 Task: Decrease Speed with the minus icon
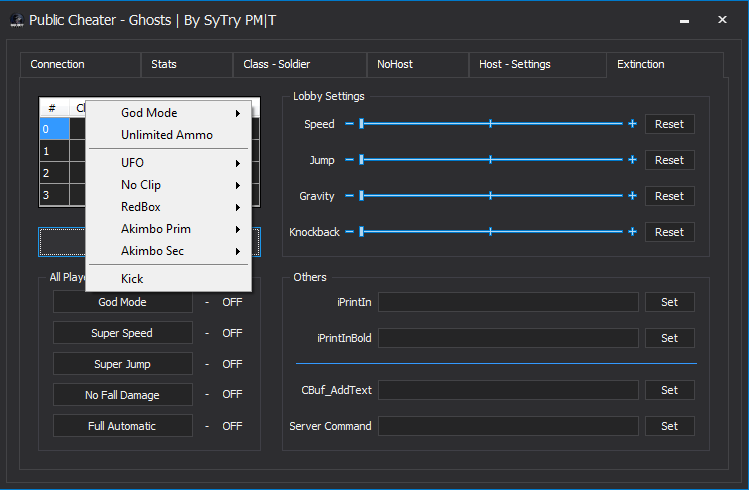[350, 124]
